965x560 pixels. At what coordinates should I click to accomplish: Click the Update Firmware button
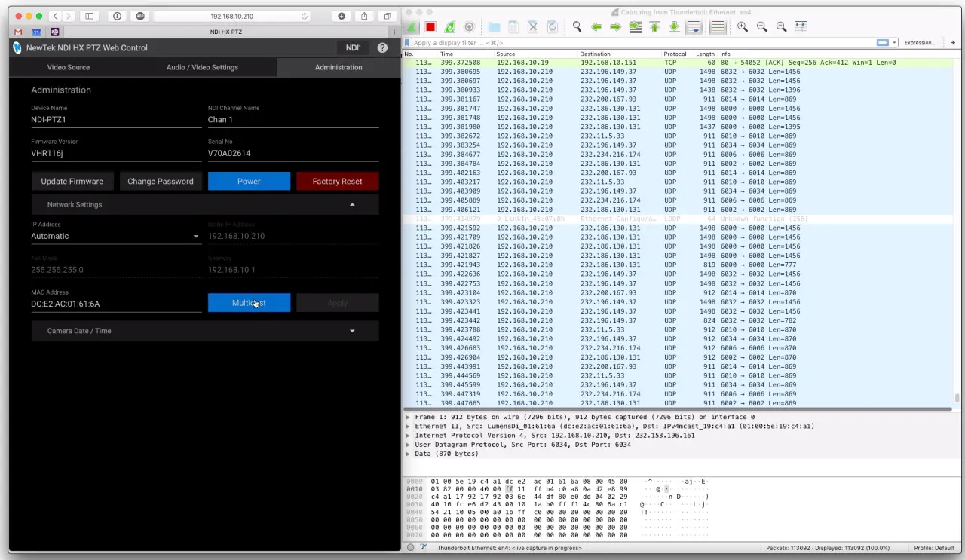pyautogui.click(x=72, y=182)
